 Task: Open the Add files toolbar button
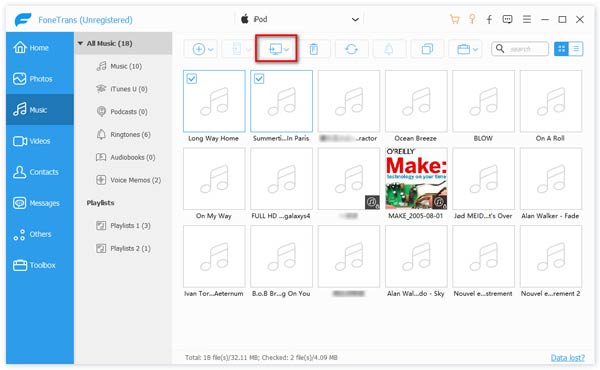point(200,49)
